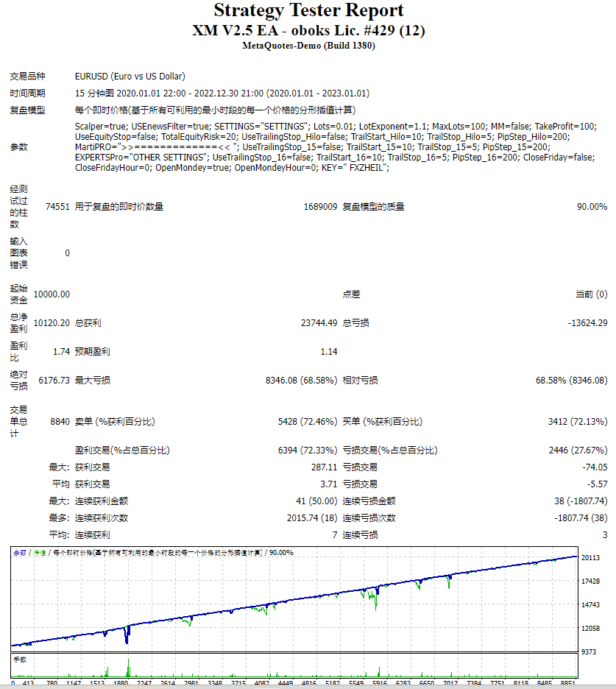Select the MetaQuotes-Demo Build 1380 text

[308, 46]
